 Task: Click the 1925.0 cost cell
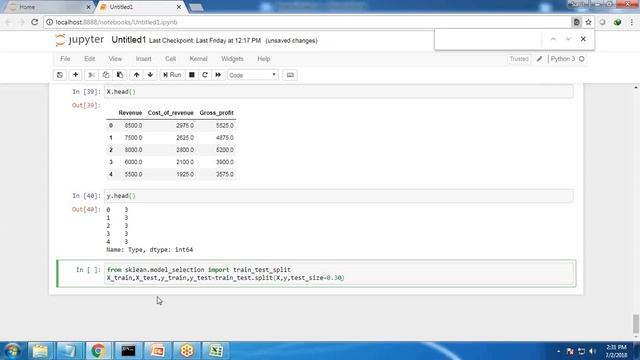point(185,174)
